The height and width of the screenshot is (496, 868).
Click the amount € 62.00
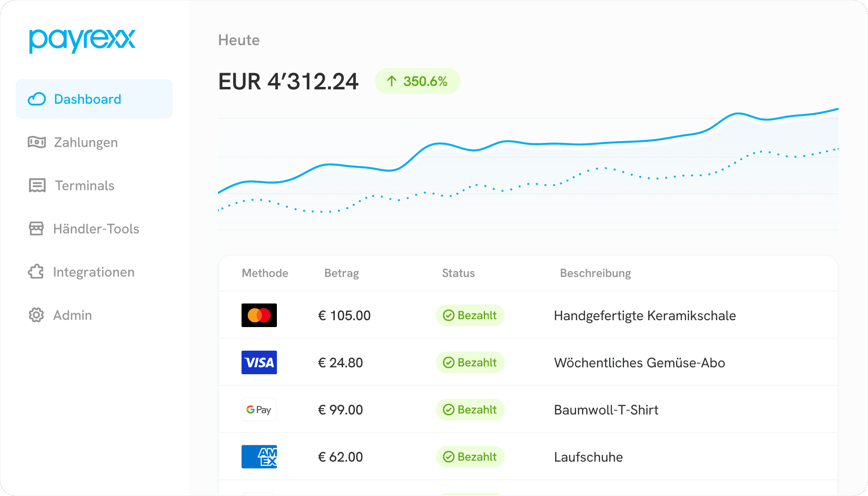(x=340, y=457)
